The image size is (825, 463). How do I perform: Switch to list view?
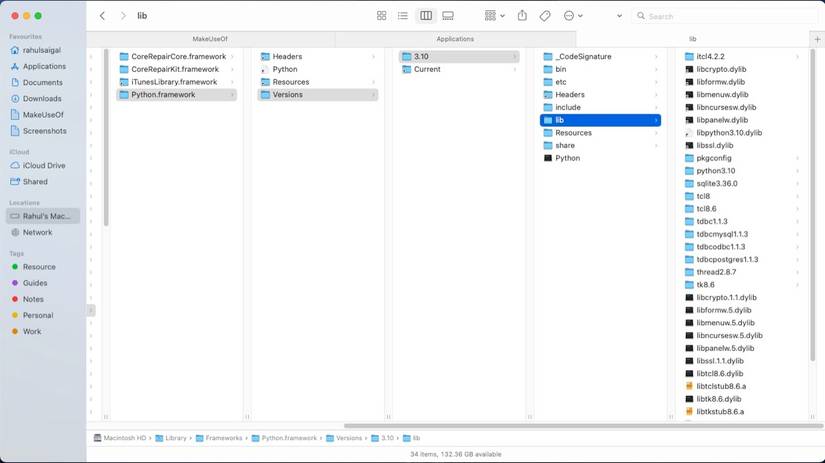tap(403, 16)
